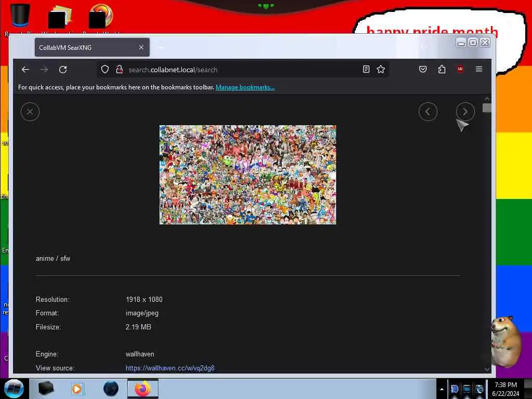Click the forward navigation arrow
The width and height of the screenshot is (532, 399).
coord(44,70)
